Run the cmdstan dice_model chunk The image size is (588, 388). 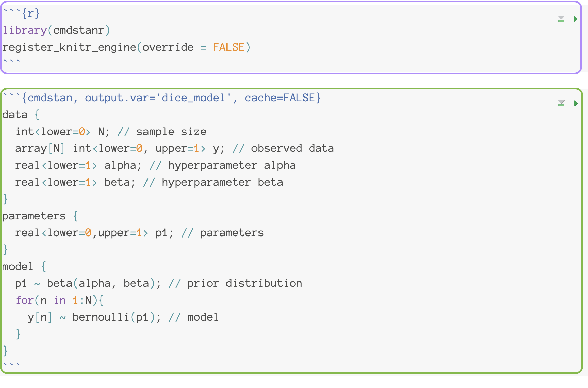click(576, 103)
